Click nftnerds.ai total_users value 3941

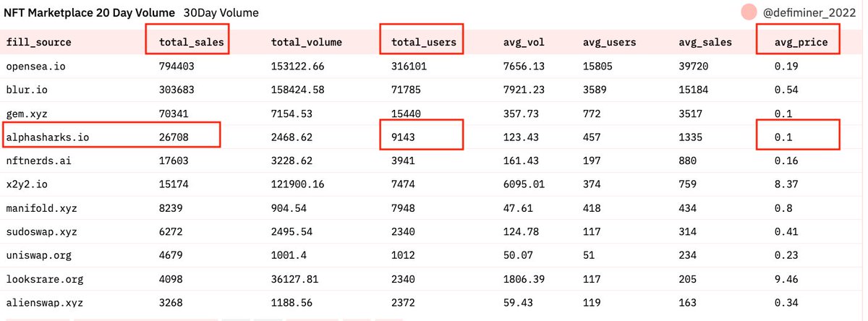404,160
